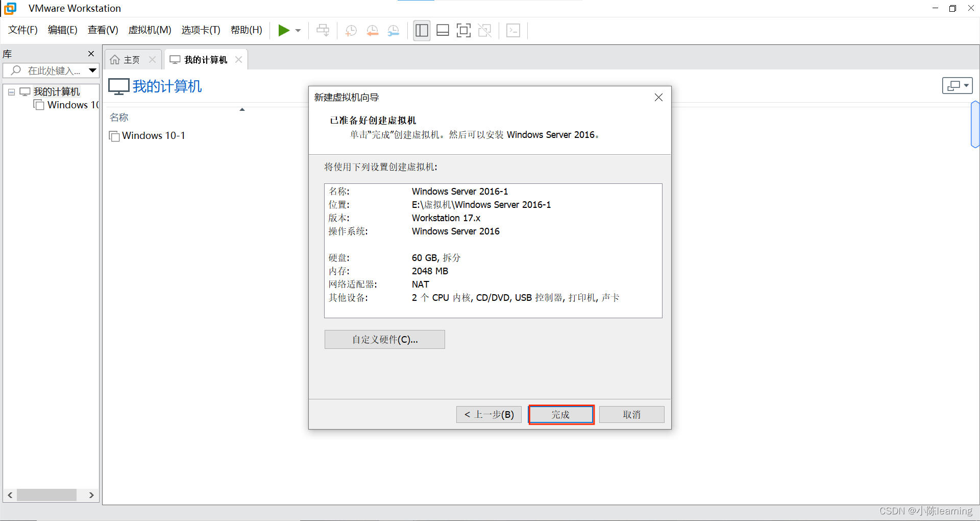Toggle the thumbnail bar view icon

tap(443, 31)
